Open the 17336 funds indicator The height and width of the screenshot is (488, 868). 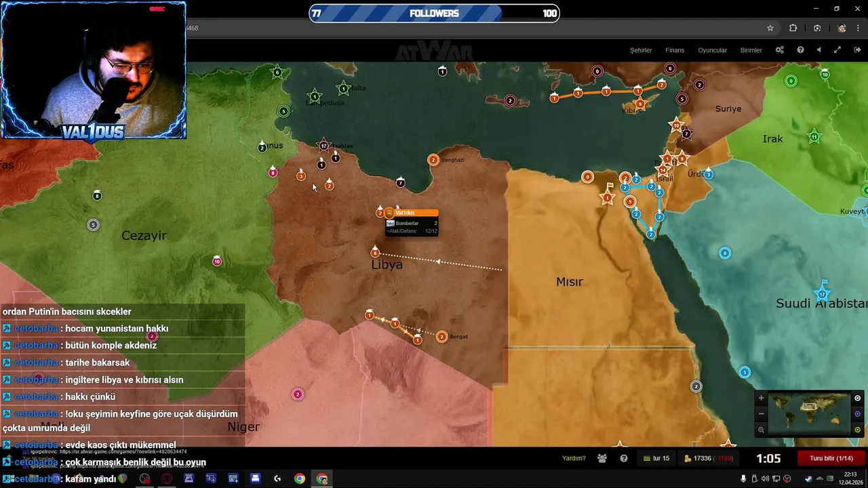point(708,459)
